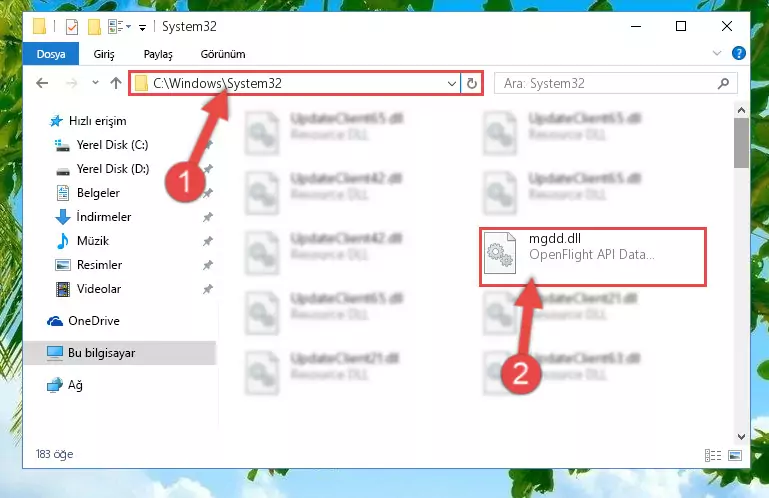The width and height of the screenshot is (769, 498).
Task: Open the Dosya menu
Action: tap(51, 54)
